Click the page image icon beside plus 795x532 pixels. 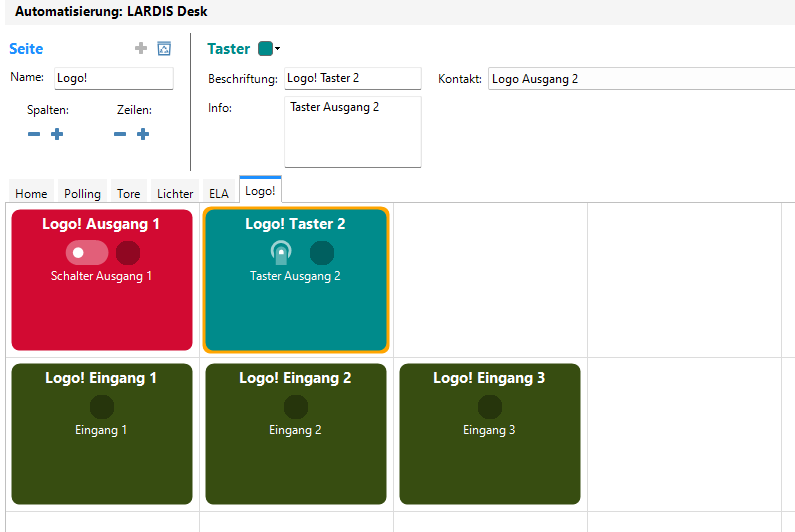(164, 48)
